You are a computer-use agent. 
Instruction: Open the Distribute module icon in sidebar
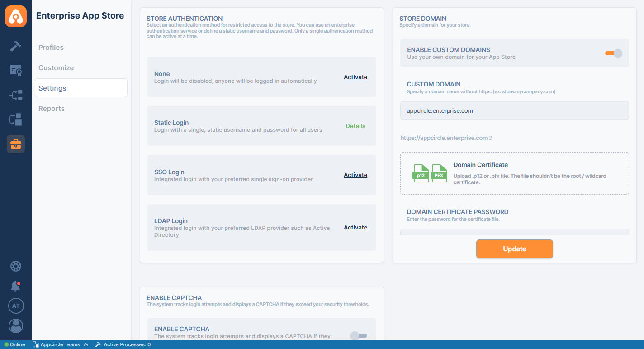click(x=16, y=95)
